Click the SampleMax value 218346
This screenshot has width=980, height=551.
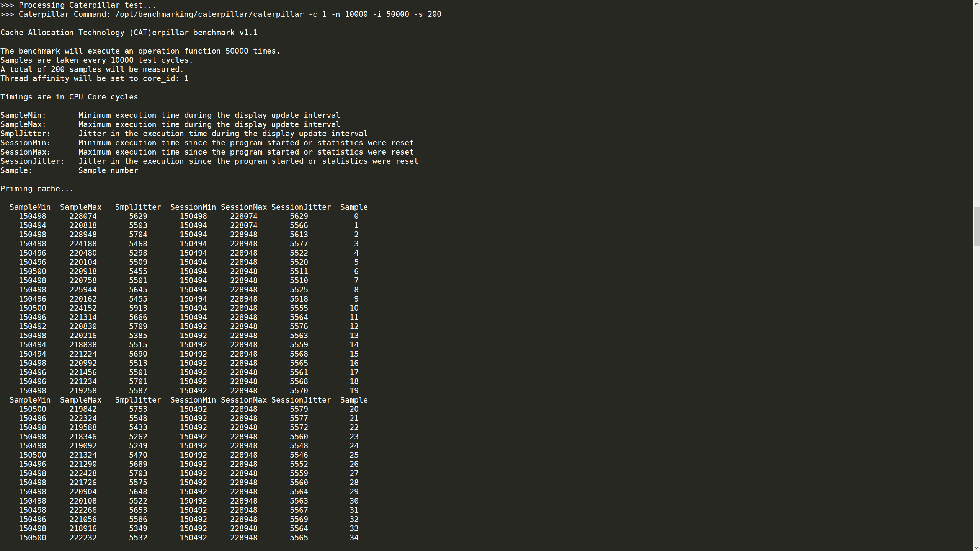click(83, 437)
